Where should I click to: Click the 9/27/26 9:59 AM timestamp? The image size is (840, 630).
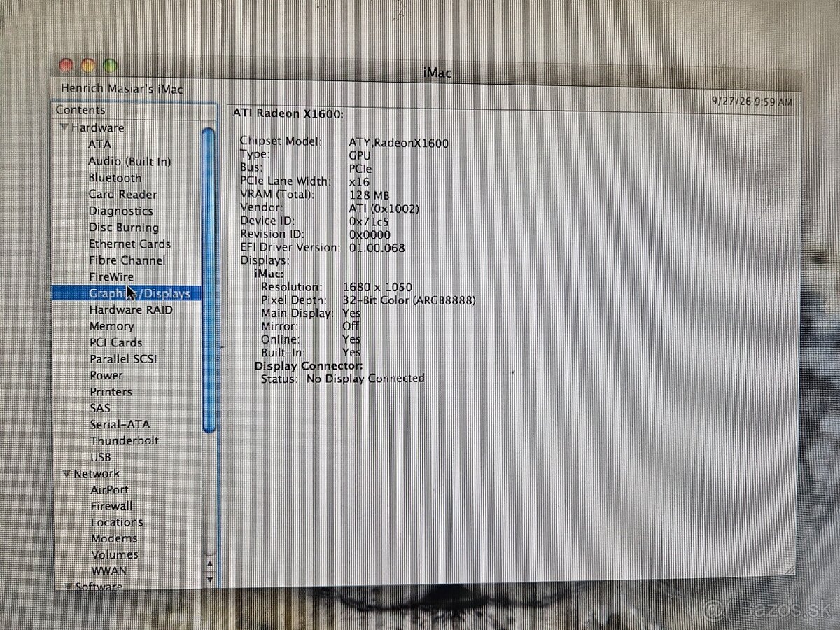click(x=752, y=102)
